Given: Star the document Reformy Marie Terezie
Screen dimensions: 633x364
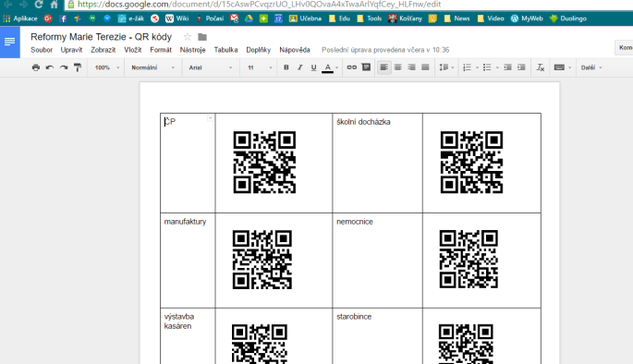Looking at the screenshot, I should coord(188,37).
